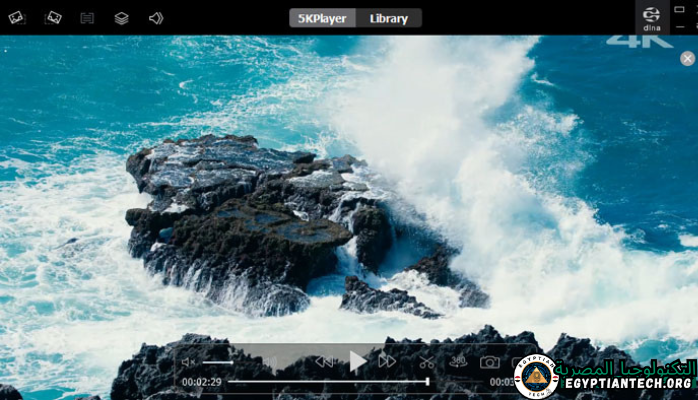Open the scissors video cut tool
The width and height of the screenshot is (698, 400).
pyautogui.click(x=427, y=362)
